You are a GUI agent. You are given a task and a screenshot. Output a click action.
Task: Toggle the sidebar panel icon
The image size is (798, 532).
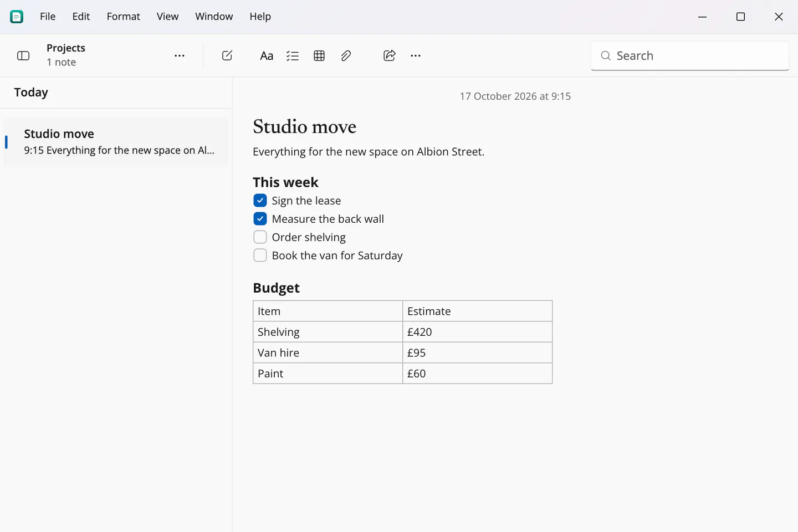point(23,55)
